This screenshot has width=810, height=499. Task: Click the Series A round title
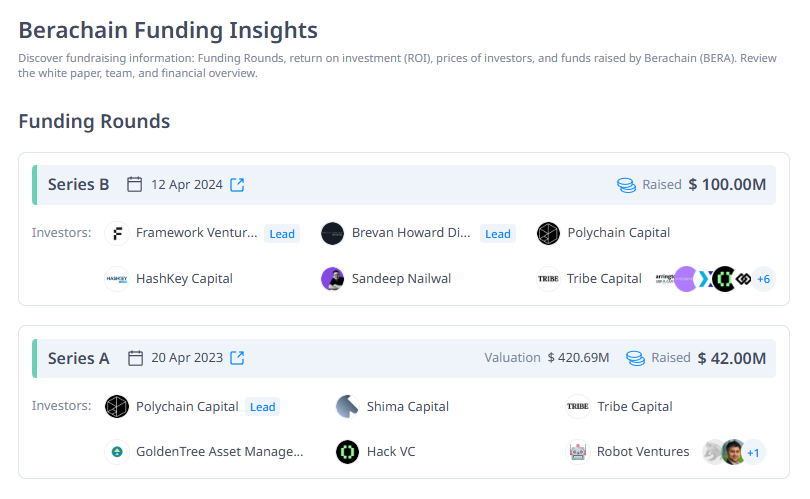pos(79,358)
